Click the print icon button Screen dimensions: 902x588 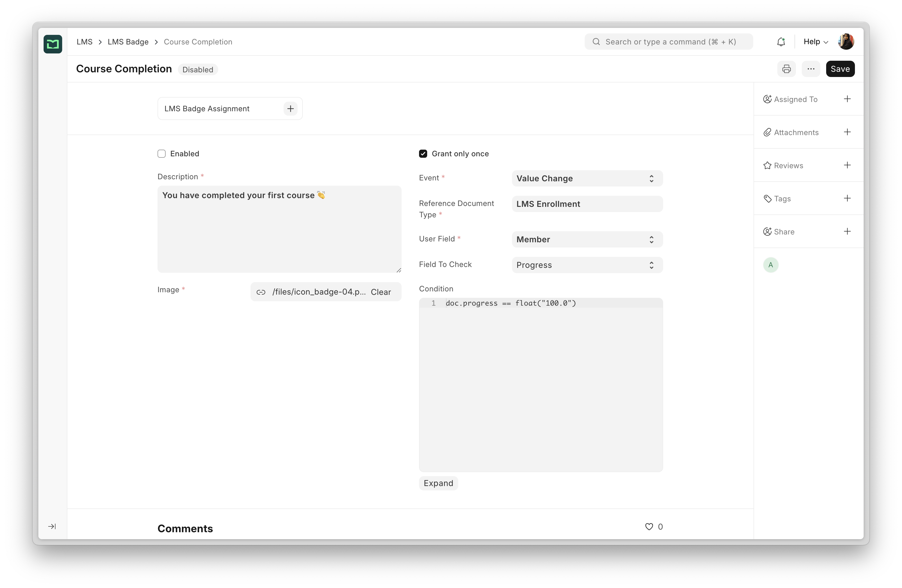pos(786,69)
